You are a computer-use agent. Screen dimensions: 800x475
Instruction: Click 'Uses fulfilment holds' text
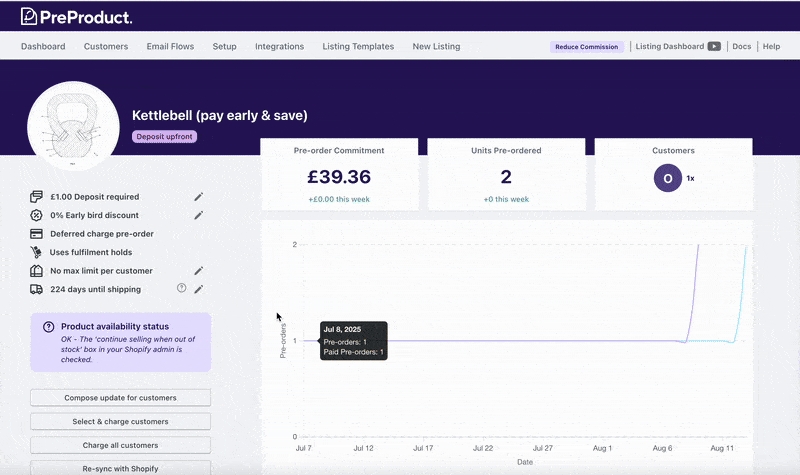(x=91, y=252)
